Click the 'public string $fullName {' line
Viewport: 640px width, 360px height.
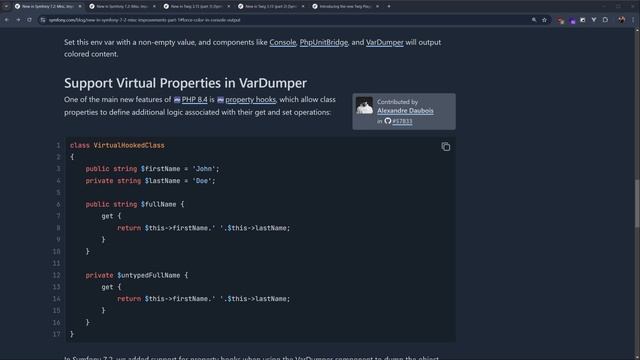click(135, 204)
